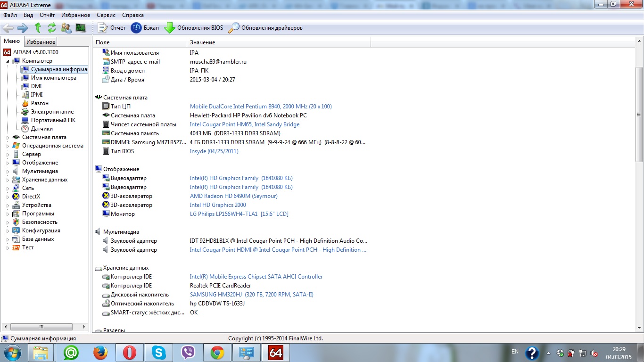Open LG Philips LP156WH4-TLA1 monitor link
644x362 pixels.
239,214
